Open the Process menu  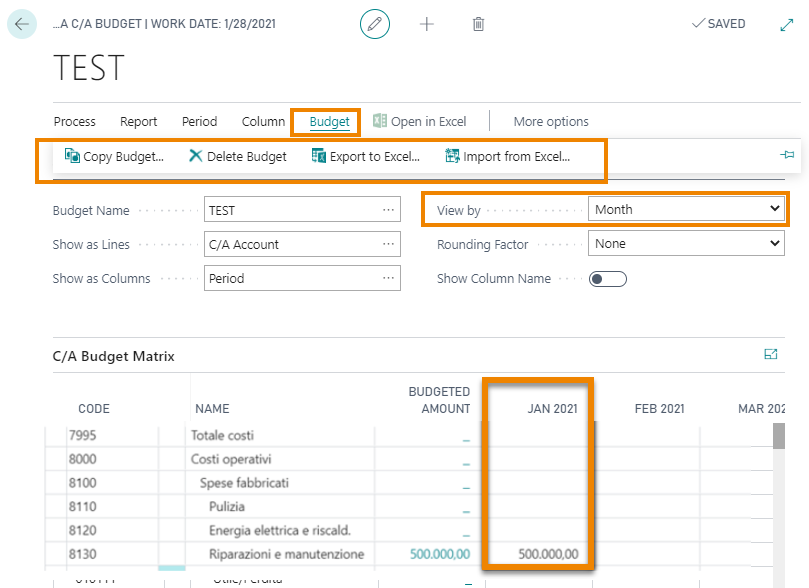[x=75, y=121]
